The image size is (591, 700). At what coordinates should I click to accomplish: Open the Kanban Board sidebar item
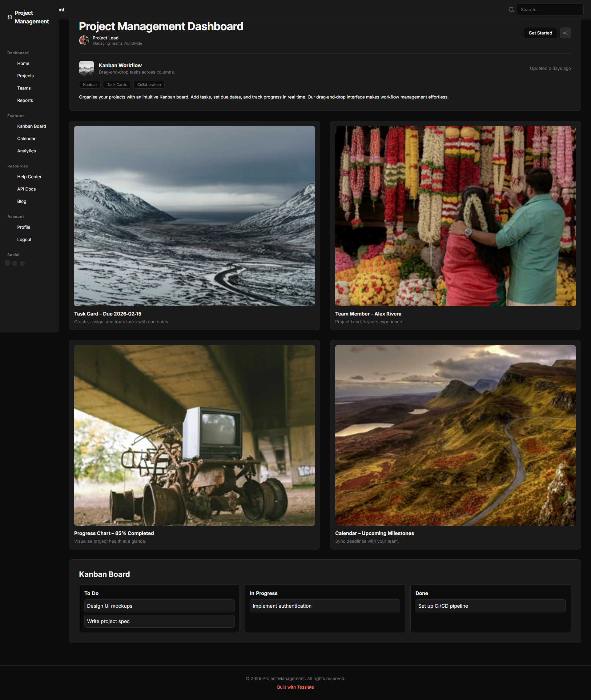click(x=31, y=126)
